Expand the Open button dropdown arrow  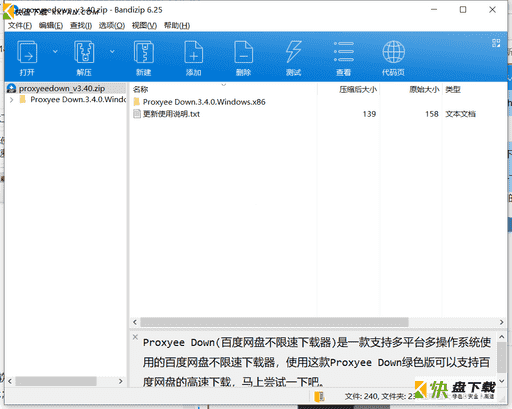click(x=55, y=51)
